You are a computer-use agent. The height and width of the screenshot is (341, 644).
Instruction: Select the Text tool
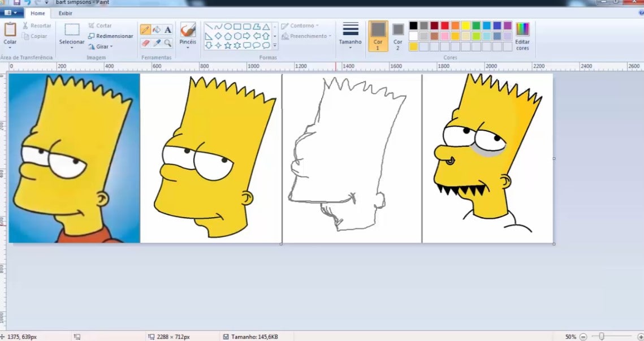168,29
